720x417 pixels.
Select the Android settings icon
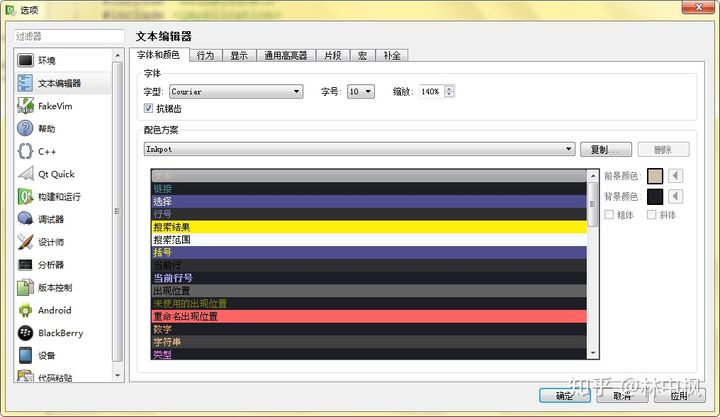(x=25, y=310)
